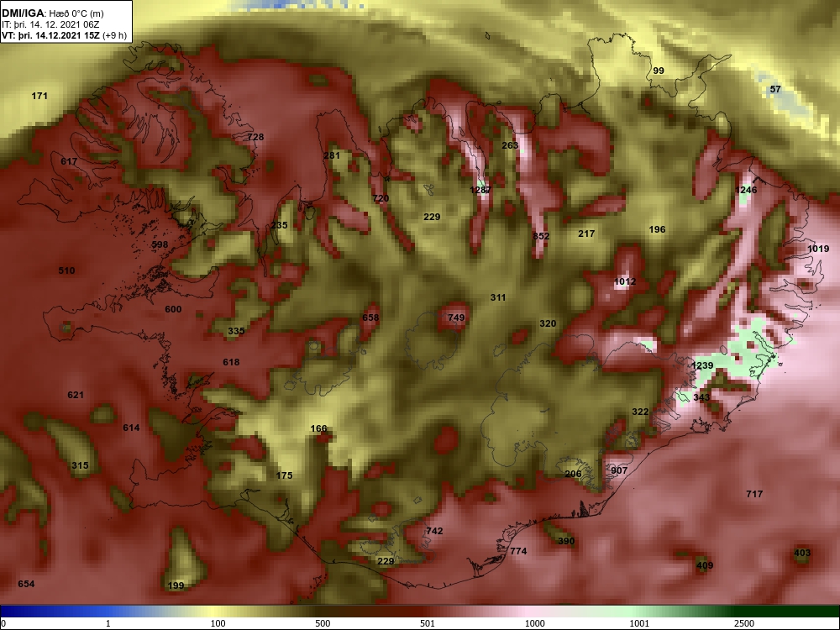The width and height of the screenshot is (840, 630).
Task: Select the 600 map value
Action: click(x=173, y=309)
